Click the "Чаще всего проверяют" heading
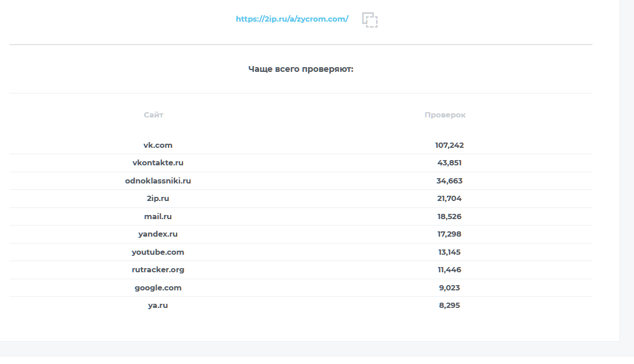This screenshot has width=634, height=364. click(x=301, y=69)
